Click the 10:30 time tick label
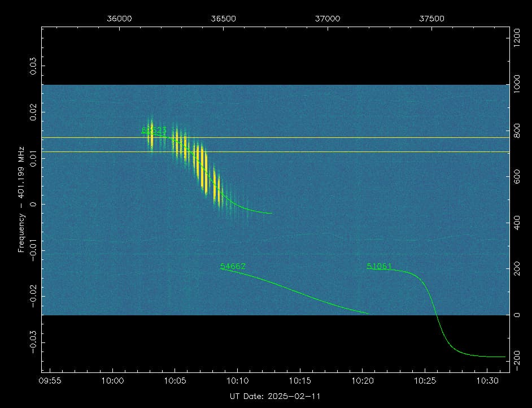The image size is (532, 408). point(486,381)
